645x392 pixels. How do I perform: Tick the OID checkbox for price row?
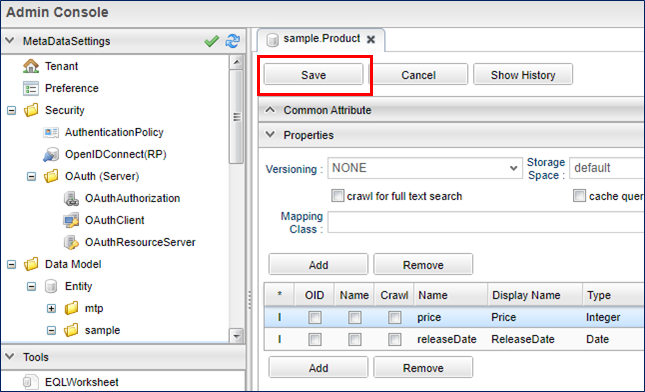(315, 318)
